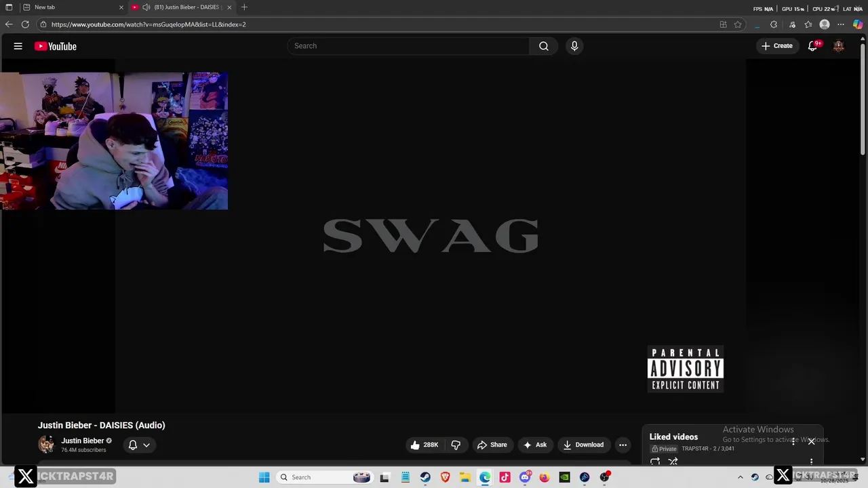The height and width of the screenshot is (488, 868).
Task: Launch Firefox from the taskbar
Action: 545,477
